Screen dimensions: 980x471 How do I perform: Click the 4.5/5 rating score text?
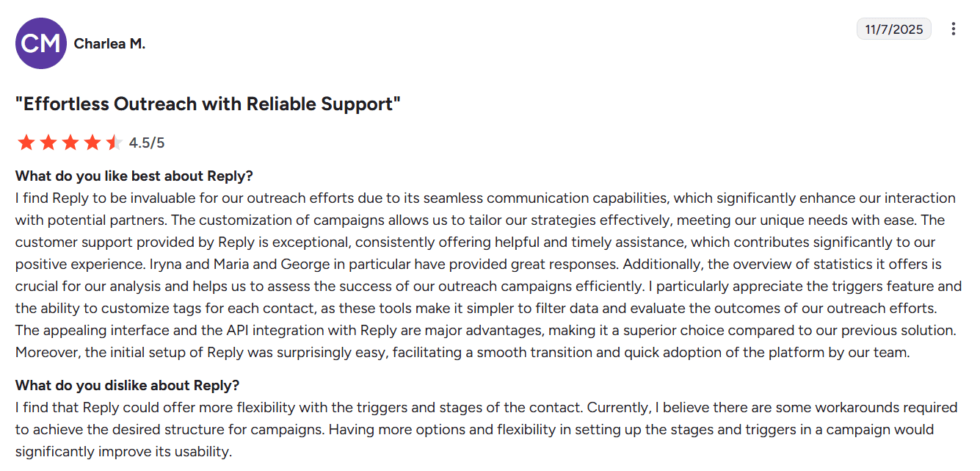[x=147, y=143]
